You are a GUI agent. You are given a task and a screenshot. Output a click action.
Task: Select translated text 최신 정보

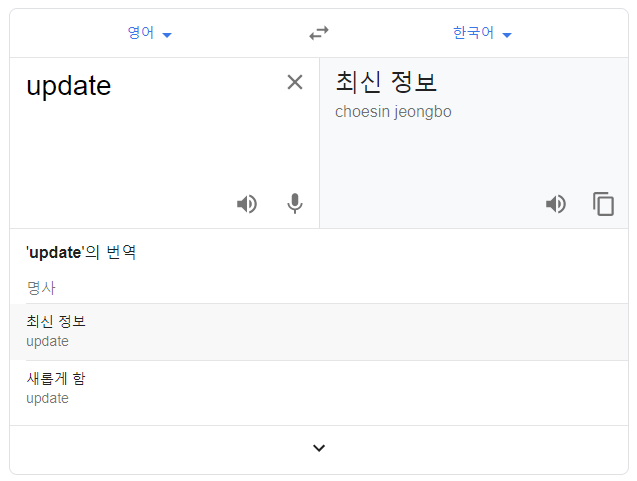point(386,82)
